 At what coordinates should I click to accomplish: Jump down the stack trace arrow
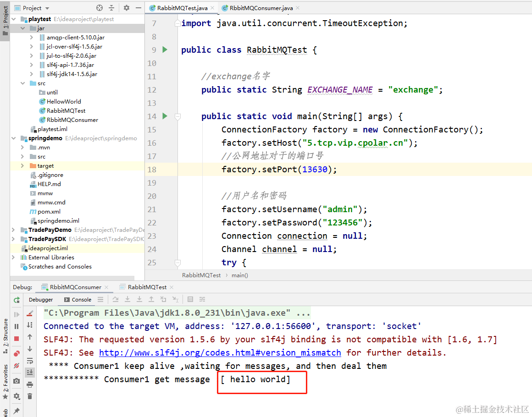[30, 349]
